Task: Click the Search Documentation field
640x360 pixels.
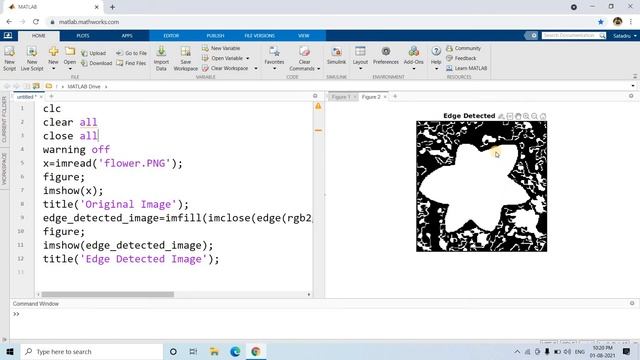Action: point(570,36)
